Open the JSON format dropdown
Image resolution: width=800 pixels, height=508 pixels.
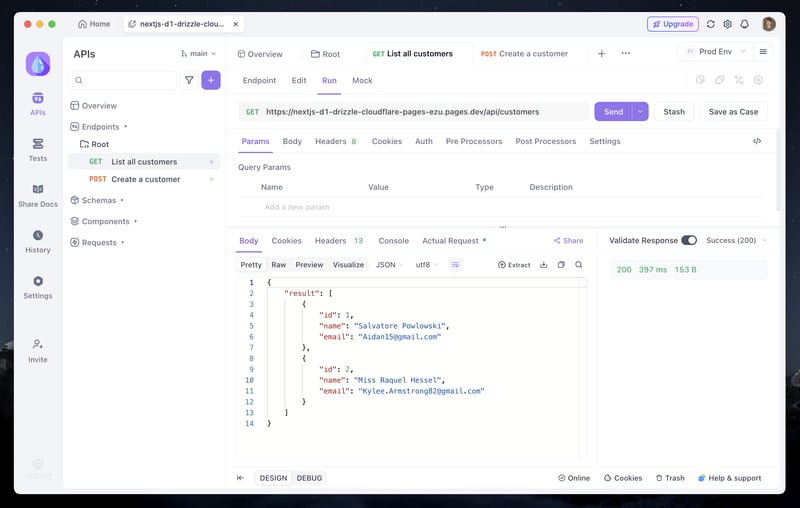coord(389,265)
